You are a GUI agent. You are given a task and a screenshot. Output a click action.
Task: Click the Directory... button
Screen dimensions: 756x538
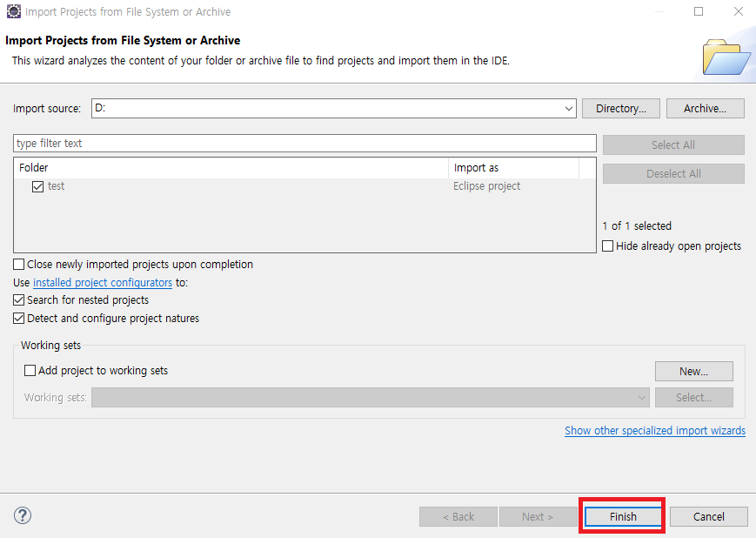pyautogui.click(x=621, y=109)
